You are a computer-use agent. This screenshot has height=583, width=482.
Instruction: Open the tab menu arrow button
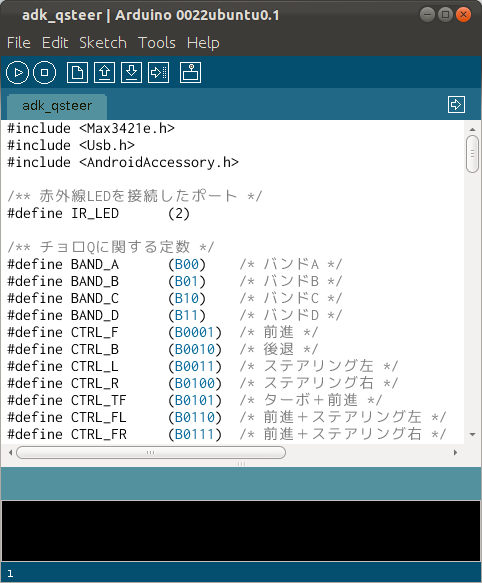click(x=456, y=104)
